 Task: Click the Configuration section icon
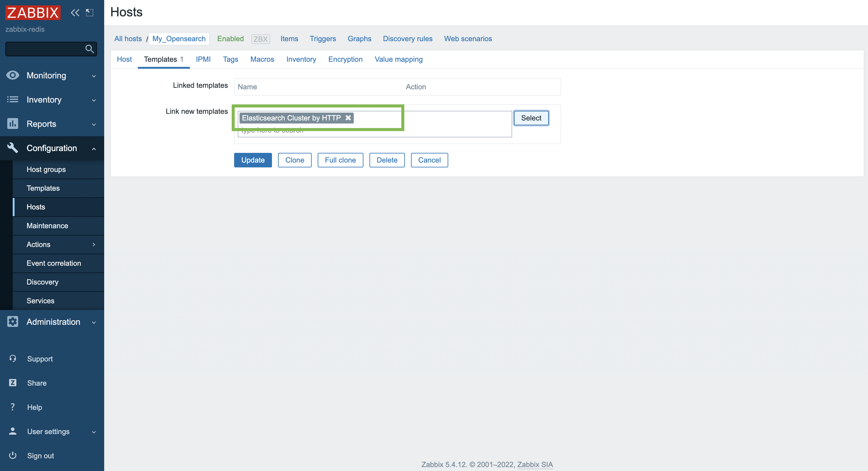[13, 148]
